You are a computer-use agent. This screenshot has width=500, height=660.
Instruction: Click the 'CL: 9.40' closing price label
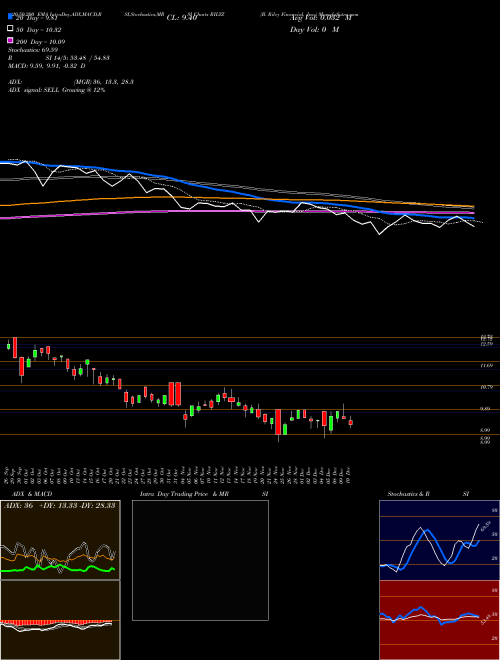pos(182,18)
